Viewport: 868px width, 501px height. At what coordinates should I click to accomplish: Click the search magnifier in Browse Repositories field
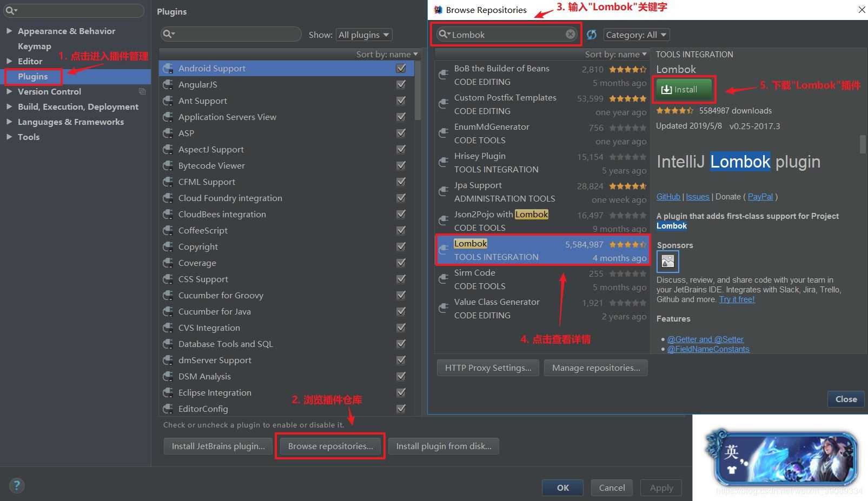point(443,34)
